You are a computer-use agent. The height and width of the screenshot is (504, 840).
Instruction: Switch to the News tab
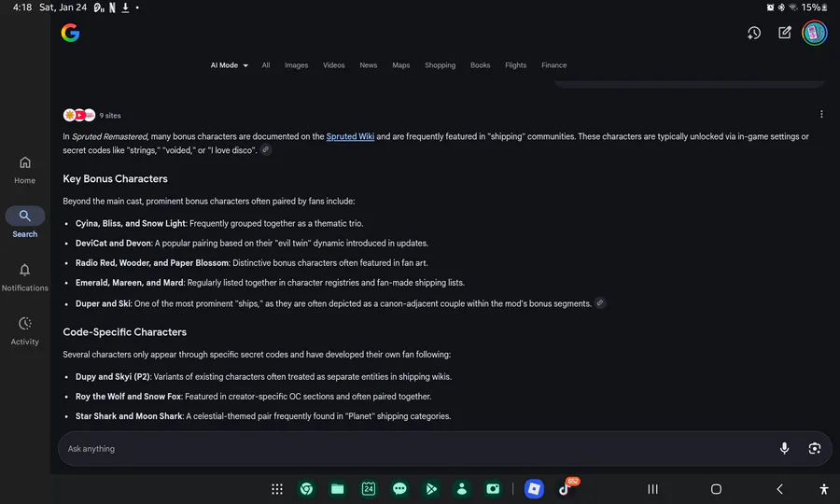pos(368,65)
